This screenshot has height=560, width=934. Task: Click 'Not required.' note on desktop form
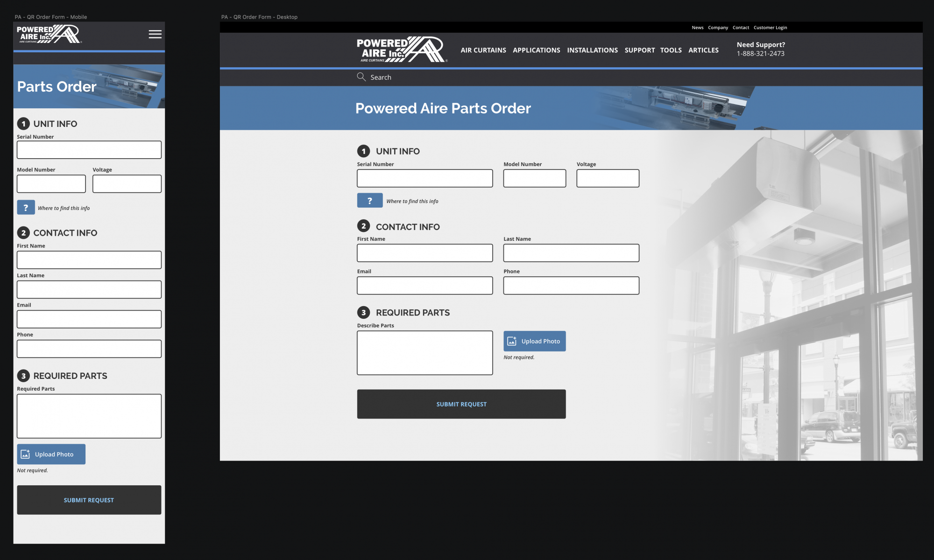tap(519, 357)
